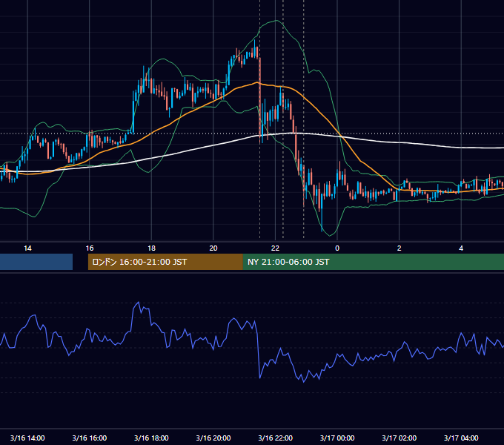Click the 3/16 20:00 date label
504x445 pixels.
(213, 438)
